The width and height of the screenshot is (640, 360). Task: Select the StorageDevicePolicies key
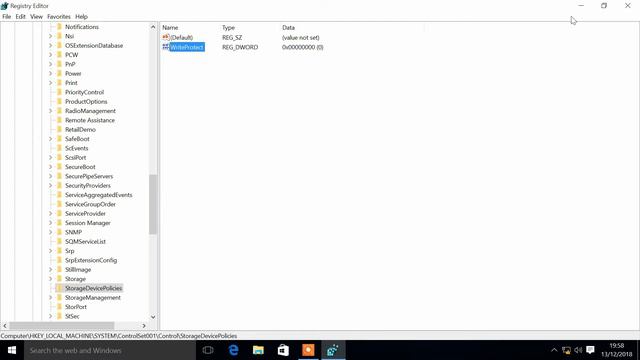93,289
